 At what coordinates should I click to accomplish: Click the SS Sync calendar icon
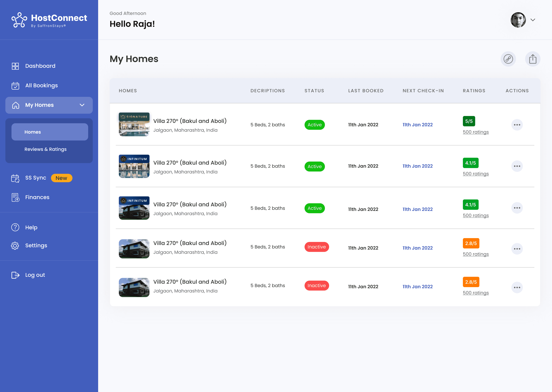point(15,178)
